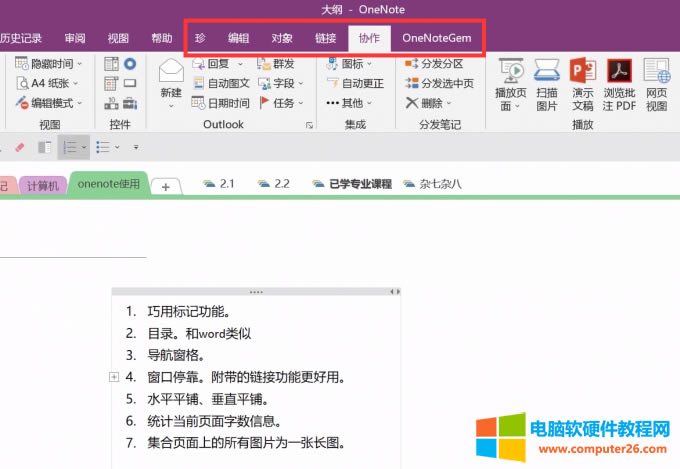Viewport: 680px width, 469px height.
Task: Open the 演示文稿 PowerPoint icon
Action: click(582, 72)
